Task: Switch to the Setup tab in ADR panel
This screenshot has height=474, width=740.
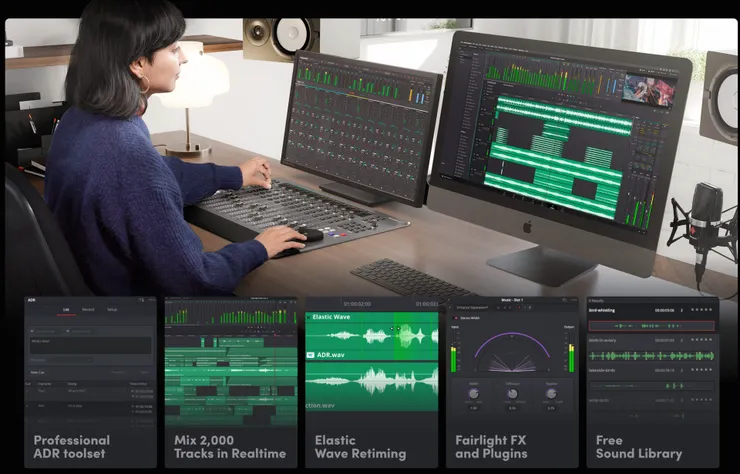Action: tap(112, 310)
